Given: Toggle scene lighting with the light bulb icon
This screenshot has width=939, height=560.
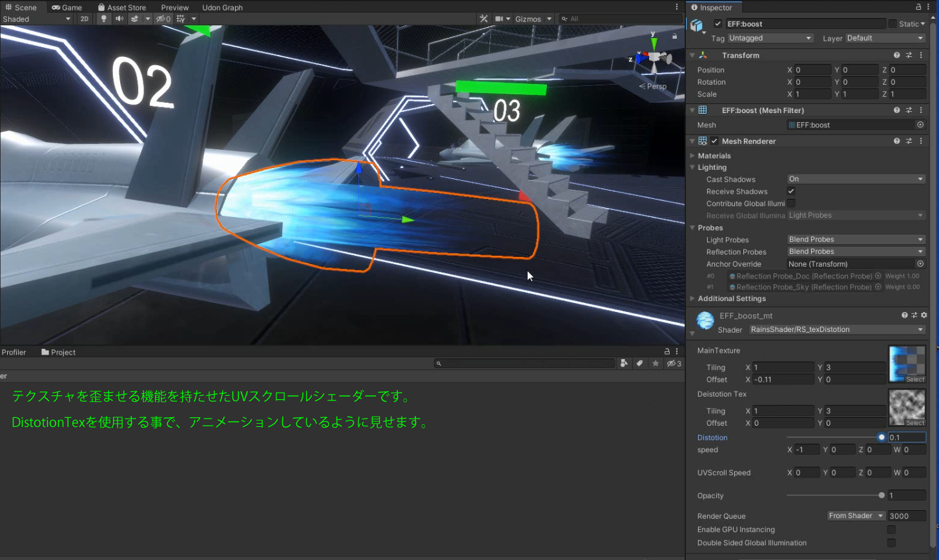Looking at the screenshot, I should (104, 19).
